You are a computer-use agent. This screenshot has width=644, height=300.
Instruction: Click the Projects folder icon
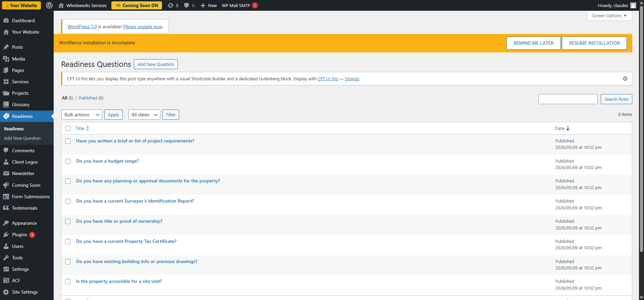pyautogui.click(x=6, y=93)
